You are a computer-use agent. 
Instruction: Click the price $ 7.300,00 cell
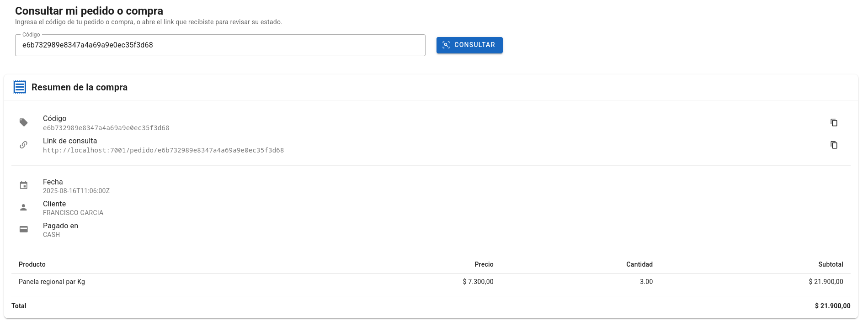[478, 282]
